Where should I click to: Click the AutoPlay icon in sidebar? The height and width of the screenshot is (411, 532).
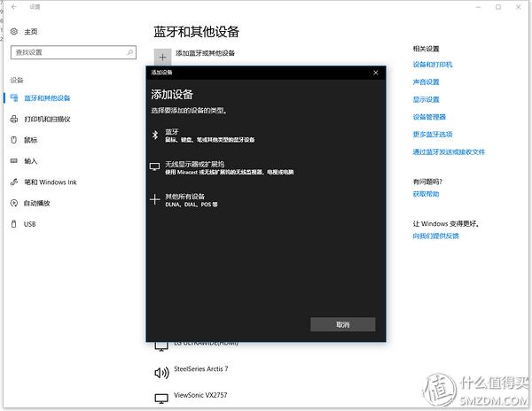tap(14, 203)
